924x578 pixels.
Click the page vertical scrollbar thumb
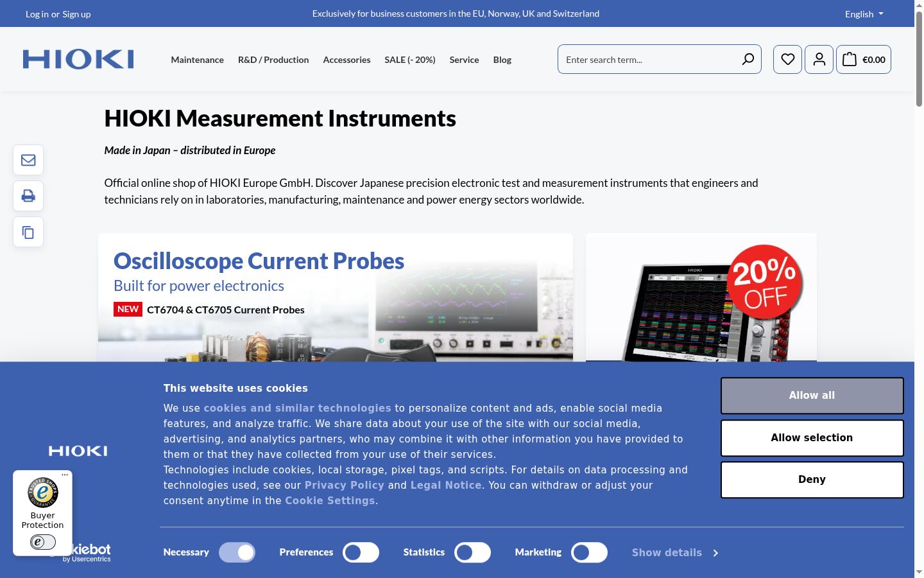coord(919,58)
